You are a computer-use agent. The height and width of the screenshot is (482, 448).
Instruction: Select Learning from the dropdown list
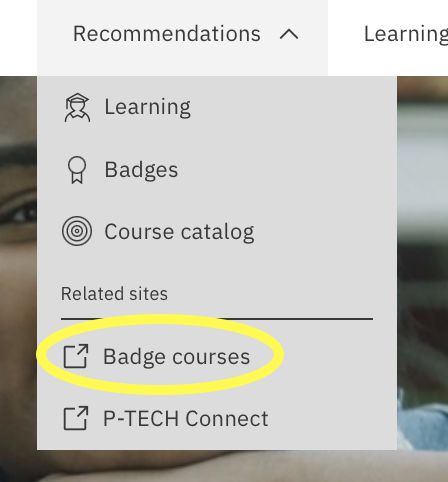pos(147,107)
